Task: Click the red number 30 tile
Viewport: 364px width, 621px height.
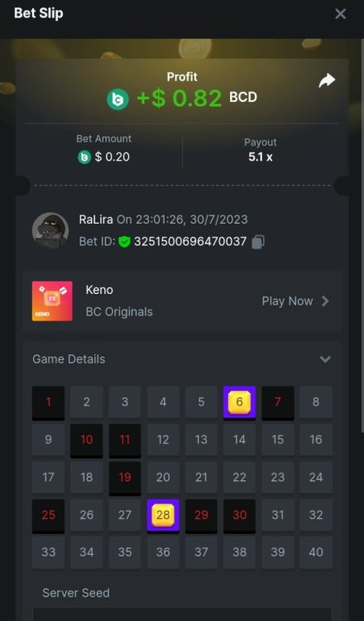Action: pos(239,515)
